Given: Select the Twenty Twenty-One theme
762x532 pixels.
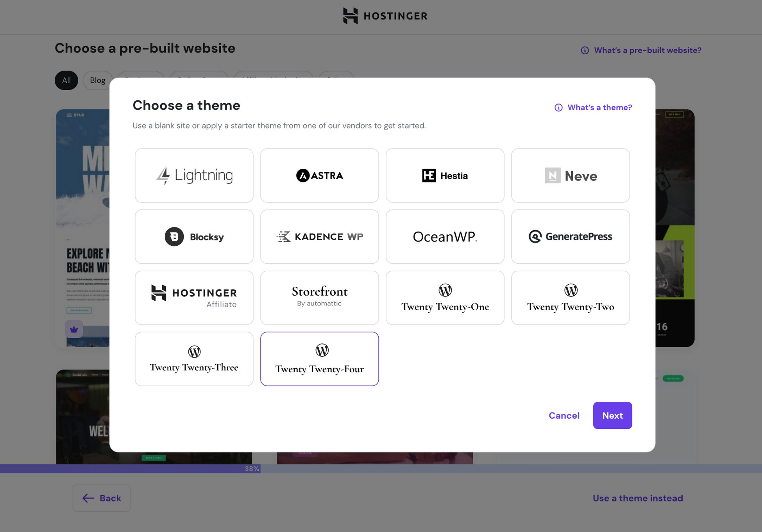Looking at the screenshot, I should click(445, 297).
